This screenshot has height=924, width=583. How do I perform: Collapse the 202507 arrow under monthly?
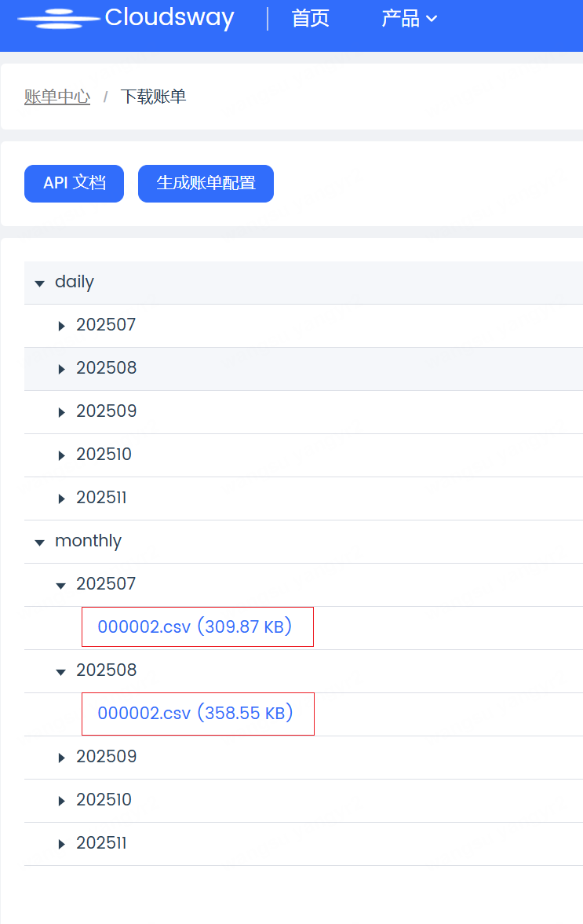click(60, 585)
